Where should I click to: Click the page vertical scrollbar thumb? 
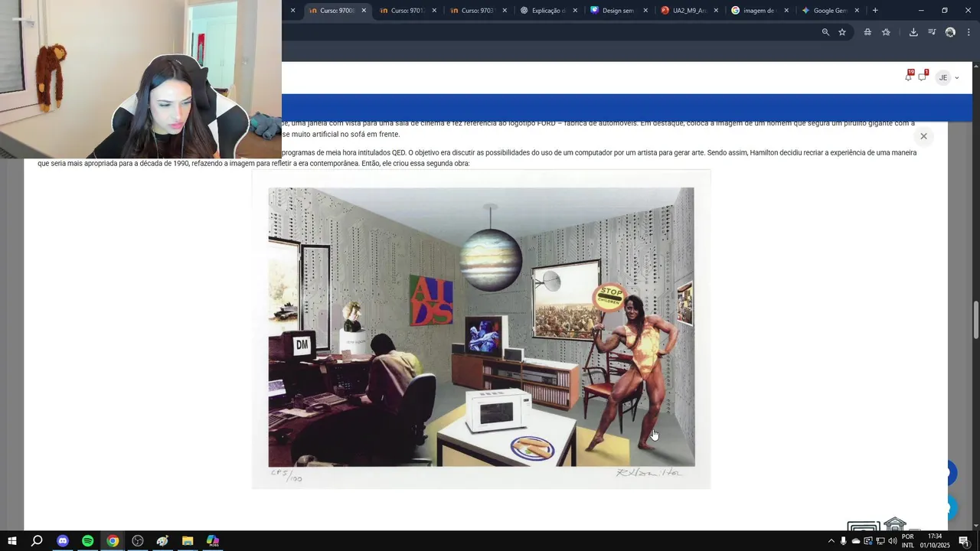[975, 320]
